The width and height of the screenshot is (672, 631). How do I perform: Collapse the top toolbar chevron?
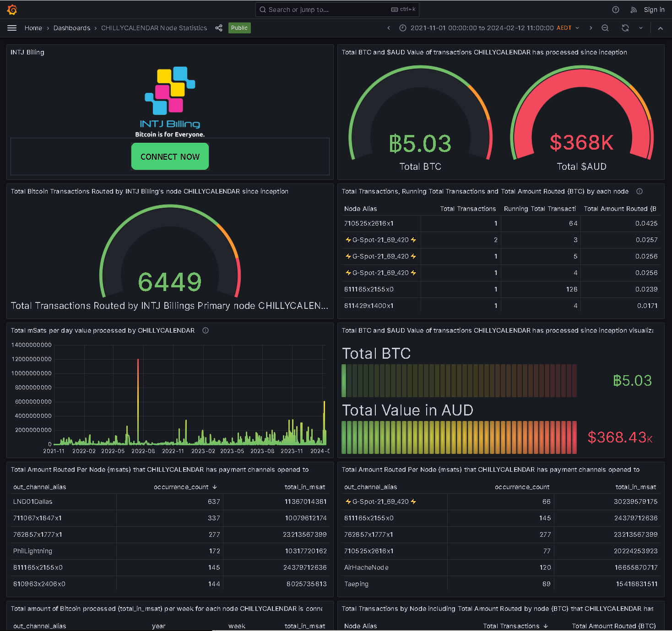pos(660,28)
